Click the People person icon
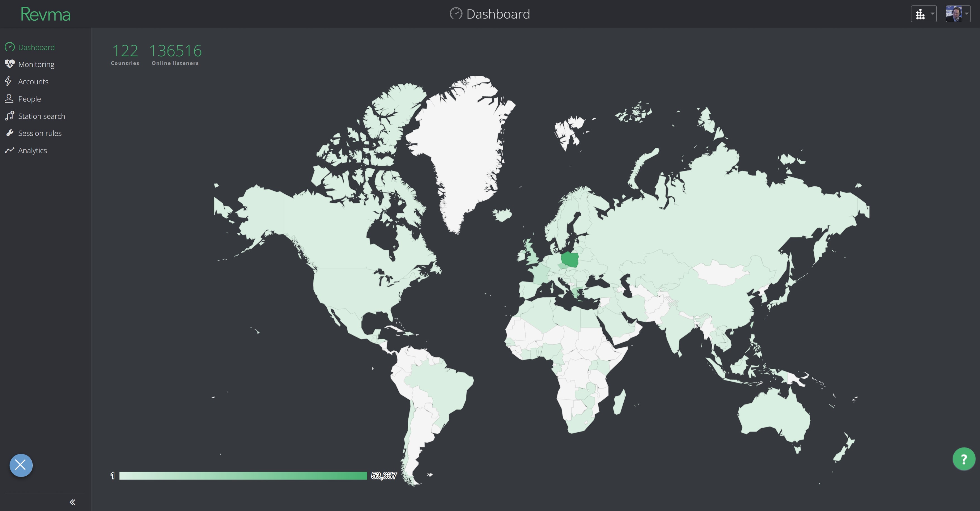Screen dimensions: 980x511 coord(9,98)
